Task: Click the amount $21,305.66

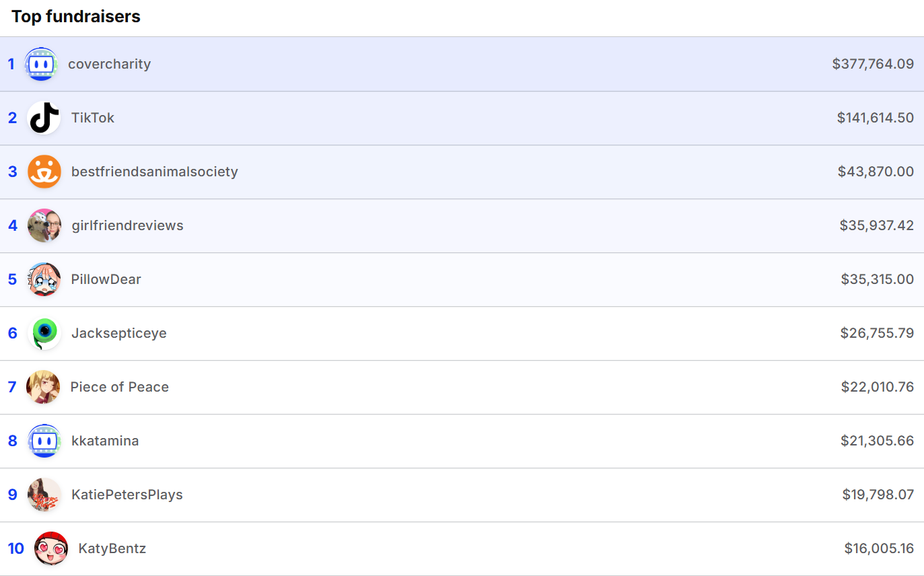Action: coord(877,441)
